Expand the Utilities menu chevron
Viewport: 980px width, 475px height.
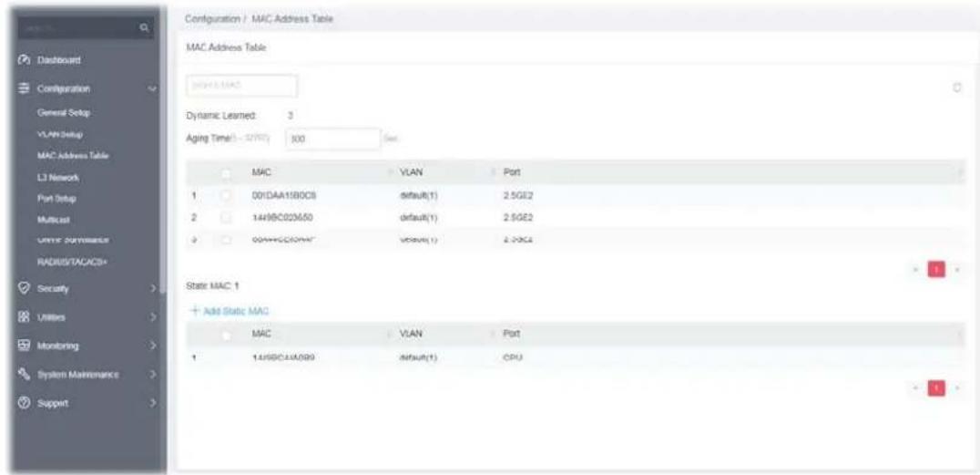pos(153,318)
